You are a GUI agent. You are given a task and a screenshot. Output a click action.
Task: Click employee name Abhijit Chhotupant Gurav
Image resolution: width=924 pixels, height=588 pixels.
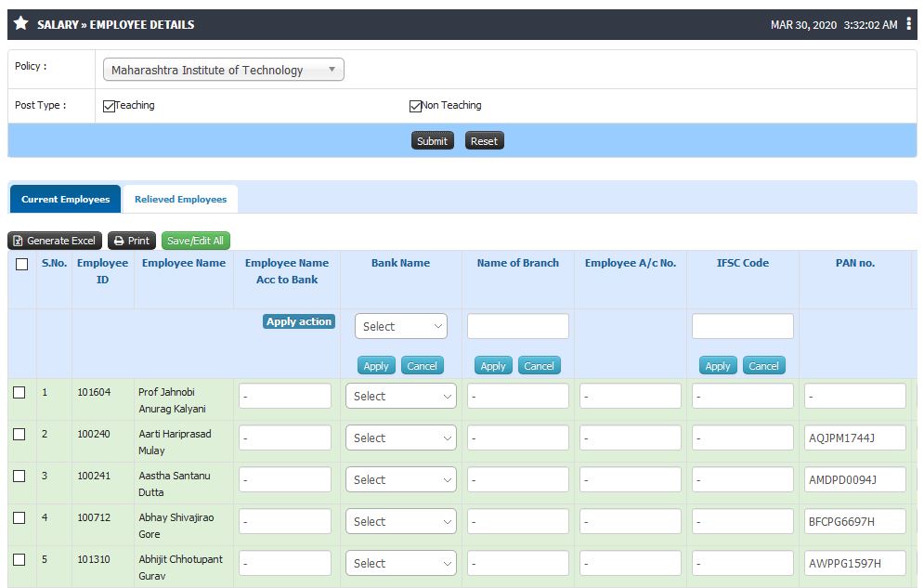click(x=180, y=568)
